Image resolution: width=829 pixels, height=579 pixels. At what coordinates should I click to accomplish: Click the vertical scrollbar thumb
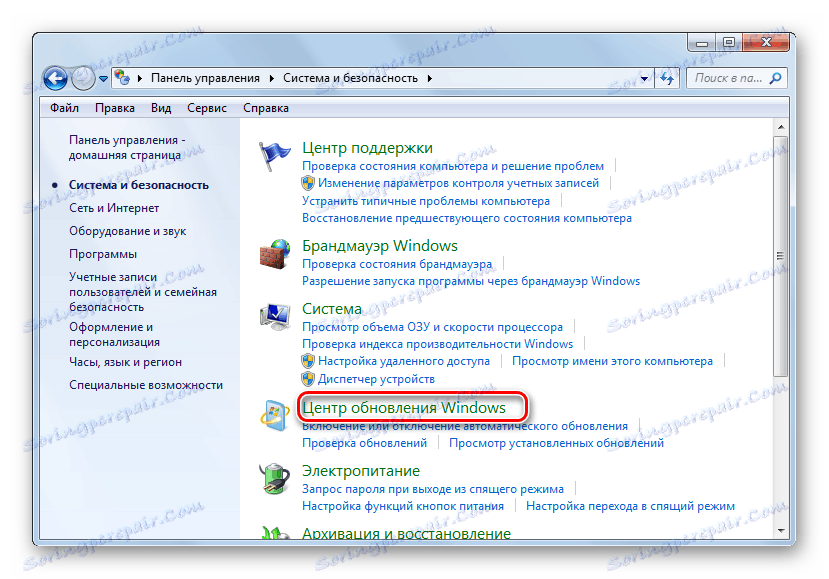pyautogui.click(x=781, y=256)
